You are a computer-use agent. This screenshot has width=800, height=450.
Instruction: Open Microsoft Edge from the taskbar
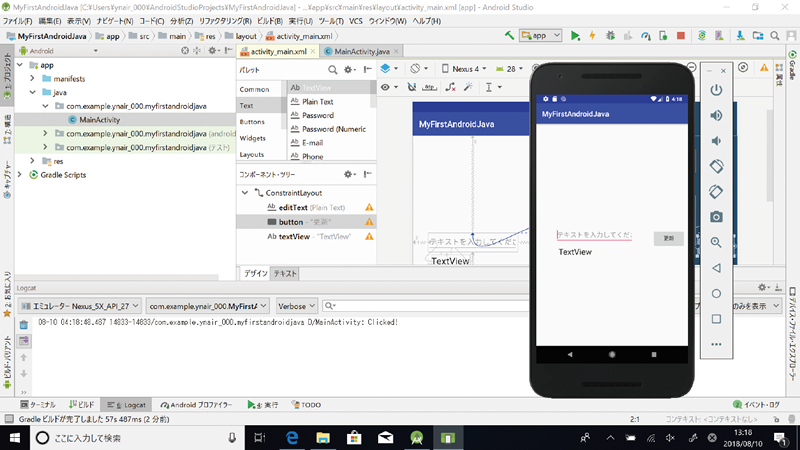click(291, 438)
